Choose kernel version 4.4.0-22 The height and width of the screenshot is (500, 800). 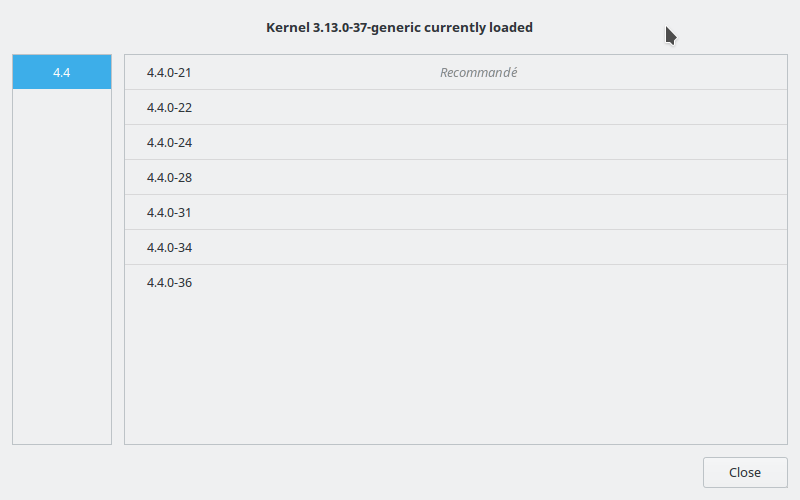click(x=456, y=107)
